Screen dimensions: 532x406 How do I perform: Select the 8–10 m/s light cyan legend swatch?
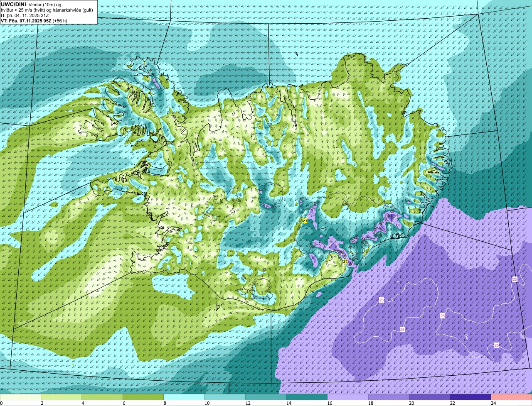[184, 397]
